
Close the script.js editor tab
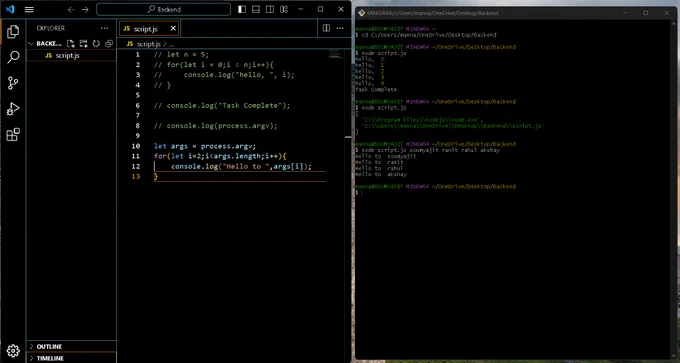coord(173,29)
